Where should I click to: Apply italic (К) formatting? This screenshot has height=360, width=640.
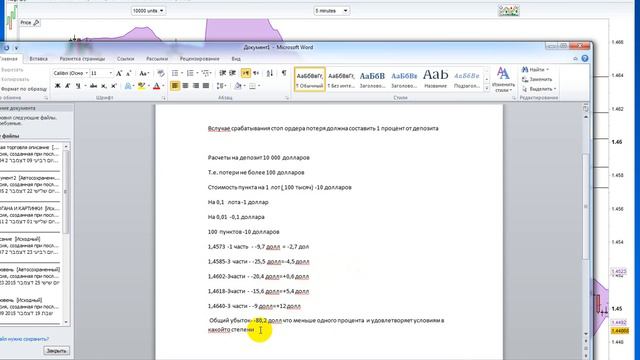point(67,86)
